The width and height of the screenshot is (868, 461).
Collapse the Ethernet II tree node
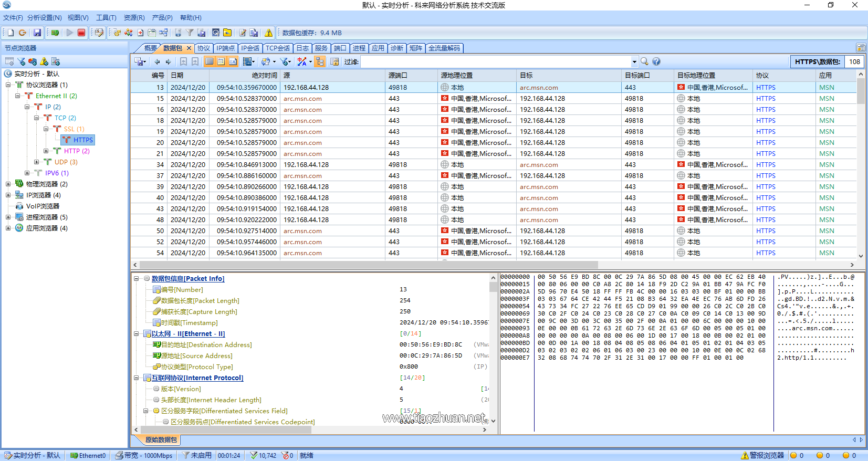[17, 96]
